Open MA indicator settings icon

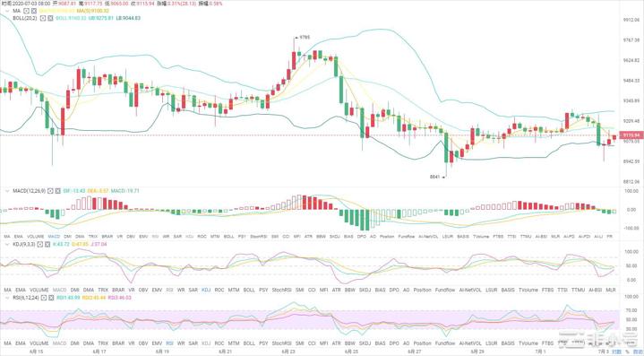coord(26,11)
